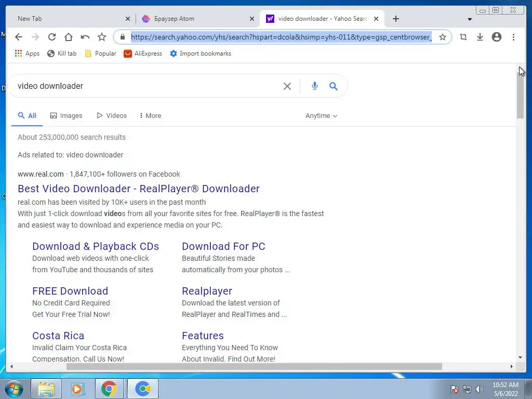This screenshot has width=532, height=399.
Task: Click Import bookmarks gear item
Action: (201, 54)
